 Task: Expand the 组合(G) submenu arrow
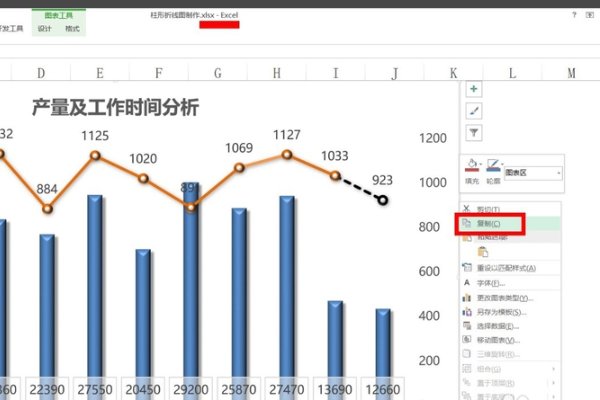(x=553, y=369)
